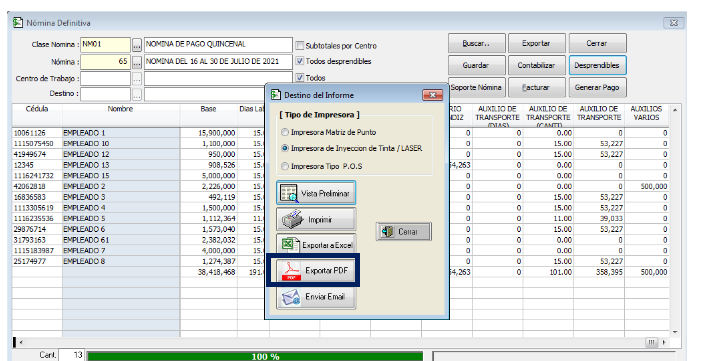The height and width of the screenshot is (361, 702).
Task: Click the AUXILIOS VARIOS column header
Action: (x=646, y=115)
